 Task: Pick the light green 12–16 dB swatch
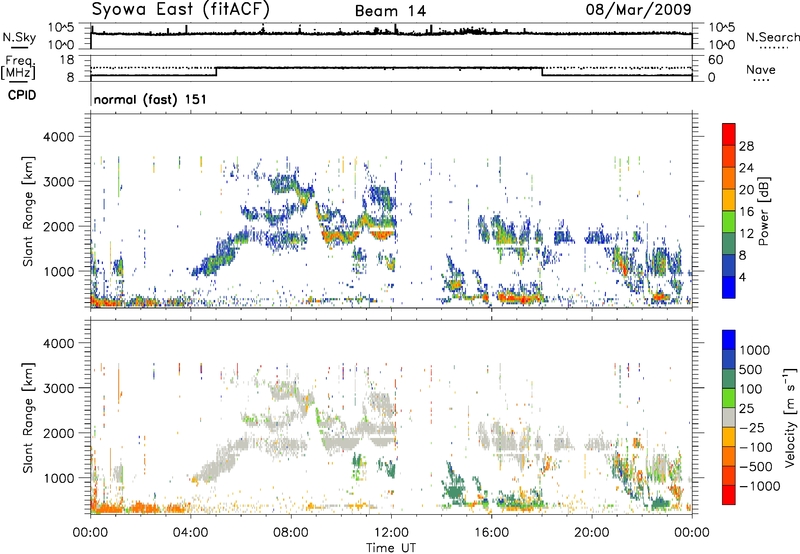coord(729,221)
